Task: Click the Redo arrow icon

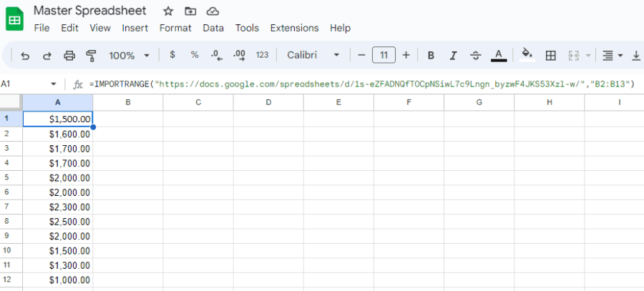Action: click(47, 55)
